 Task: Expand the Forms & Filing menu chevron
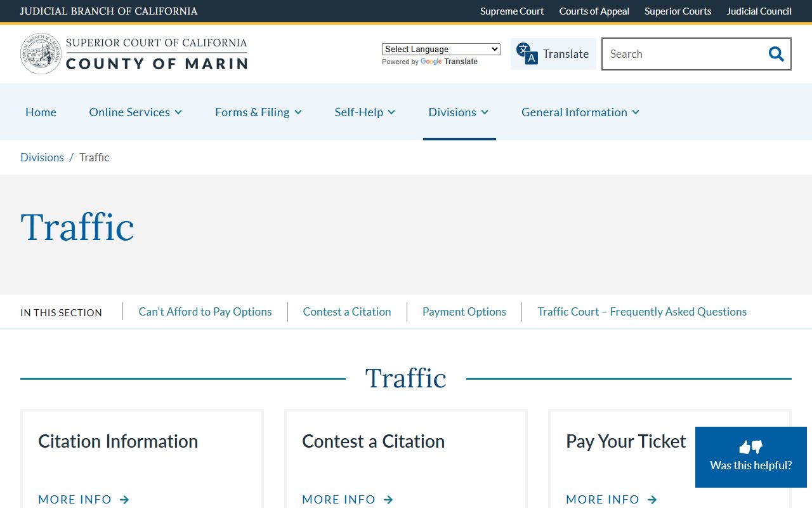[298, 112]
